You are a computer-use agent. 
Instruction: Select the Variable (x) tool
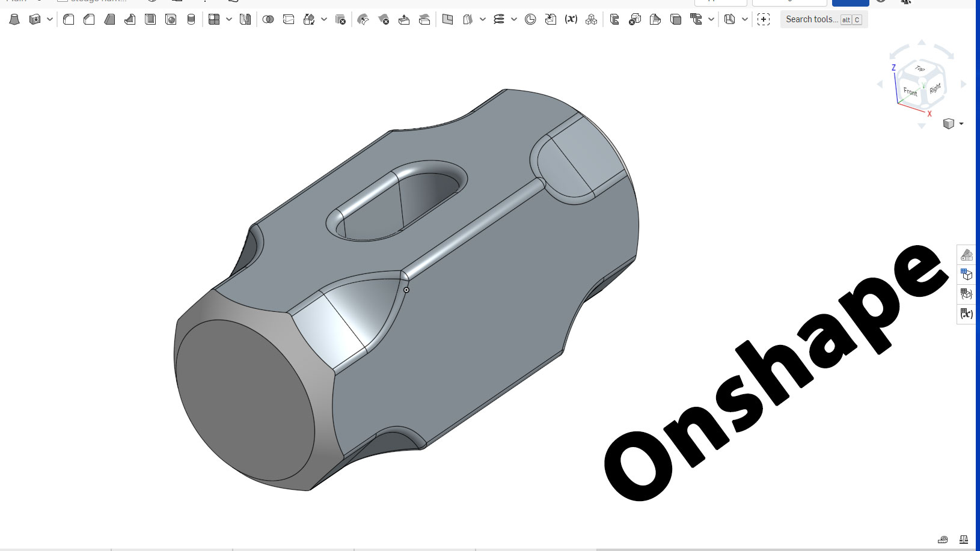pyautogui.click(x=571, y=20)
